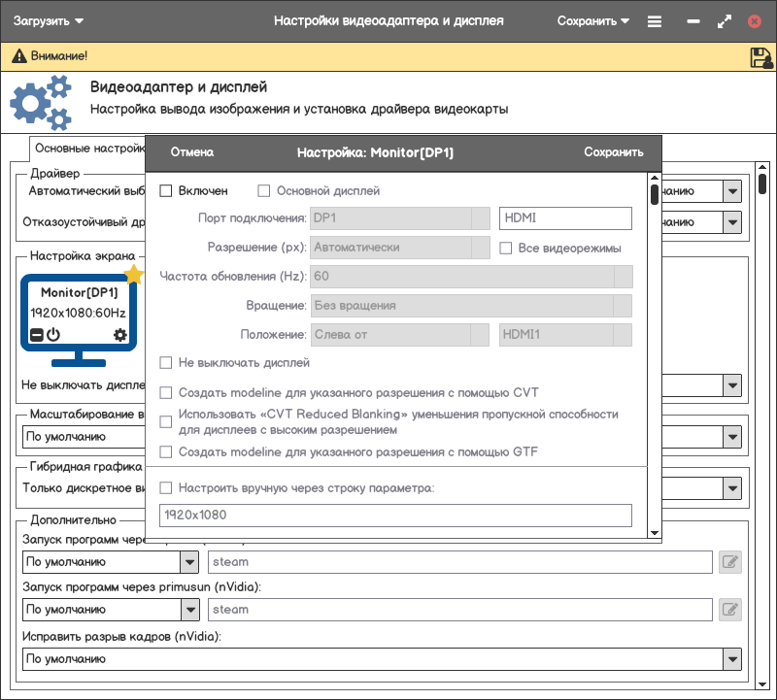The width and height of the screenshot is (777, 700).
Task: Click the yellow star on the monitor
Action: (x=134, y=275)
